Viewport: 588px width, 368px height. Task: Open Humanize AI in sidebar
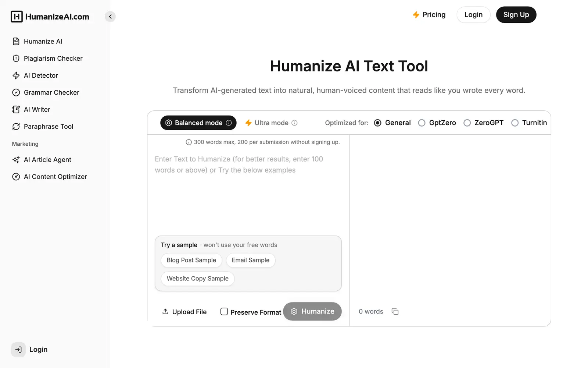pyautogui.click(x=43, y=42)
